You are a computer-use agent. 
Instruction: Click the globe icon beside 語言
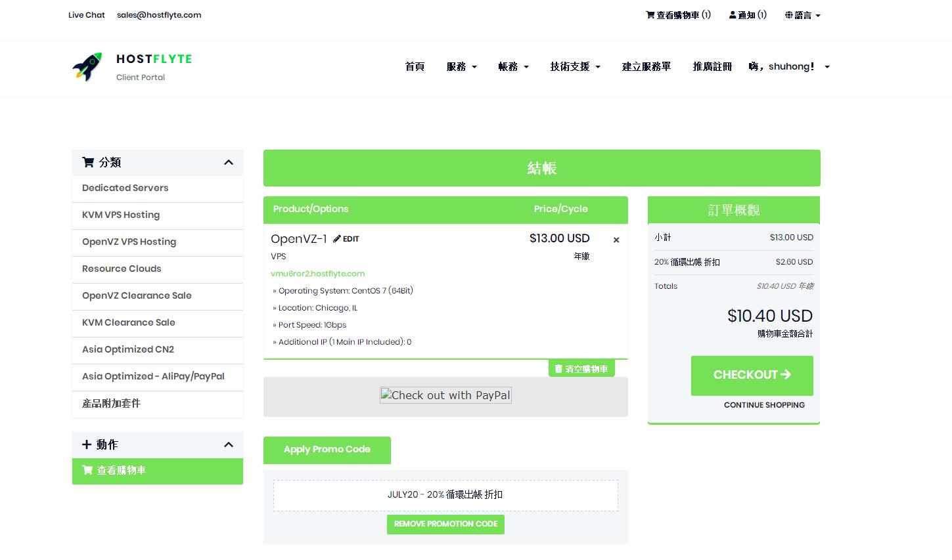pyautogui.click(x=788, y=15)
